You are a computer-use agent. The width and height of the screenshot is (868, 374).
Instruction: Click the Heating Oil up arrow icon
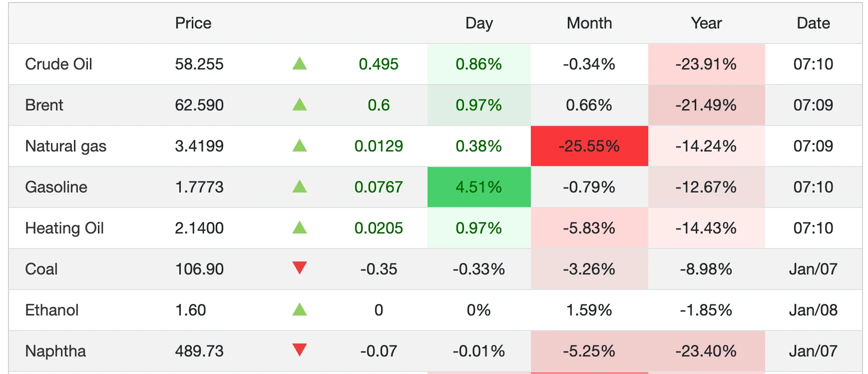pos(299,227)
